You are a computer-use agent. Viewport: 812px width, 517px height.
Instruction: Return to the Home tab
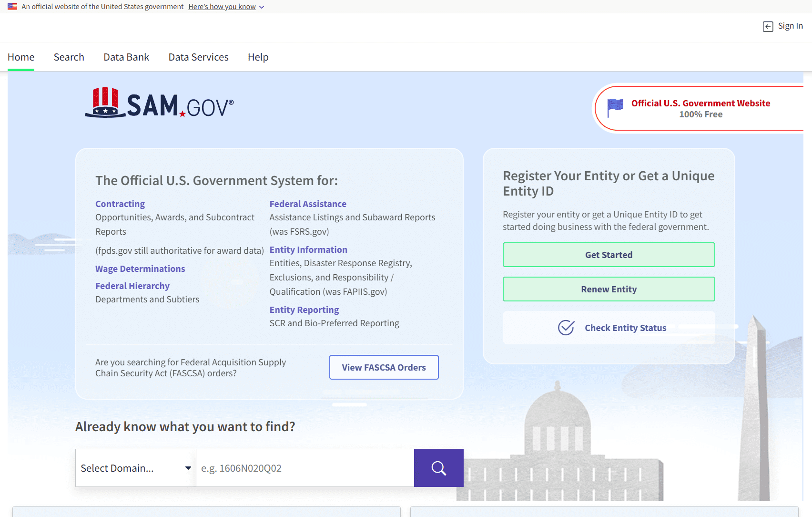tap(20, 57)
